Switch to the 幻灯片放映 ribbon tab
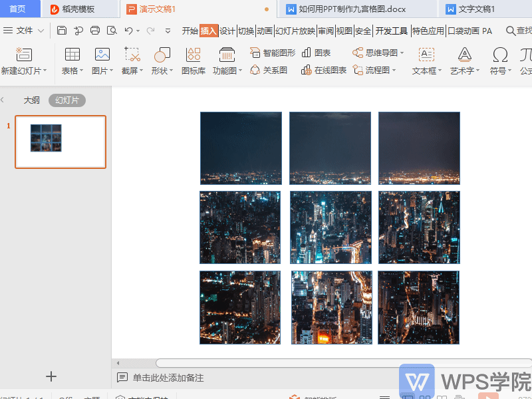The width and height of the screenshot is (532, 399). click(x=295, y=31)
